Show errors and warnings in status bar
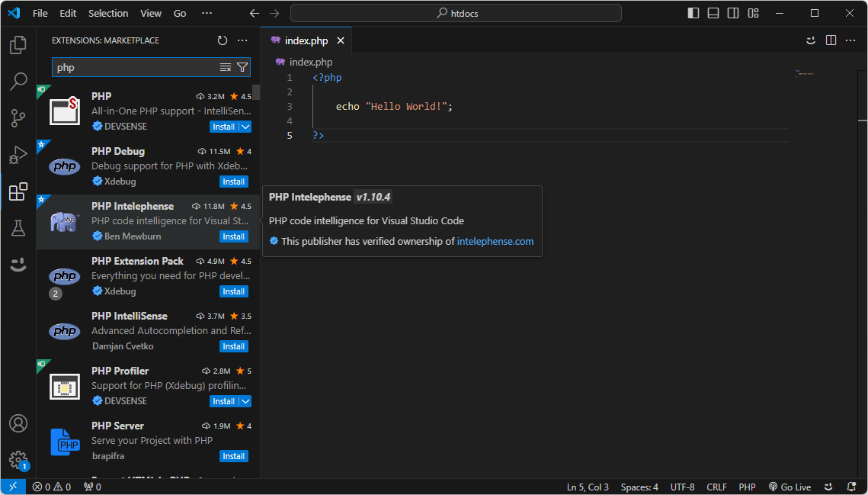Image resolution: width=868 pixels, height=495 pixels. pos(52,487)
